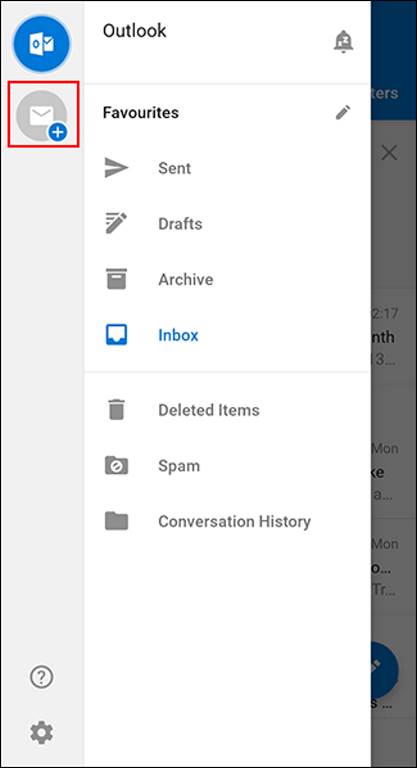Click the Drafts pencil-lines icon
This screenshot has width=417, height=768.
point(117,223)
